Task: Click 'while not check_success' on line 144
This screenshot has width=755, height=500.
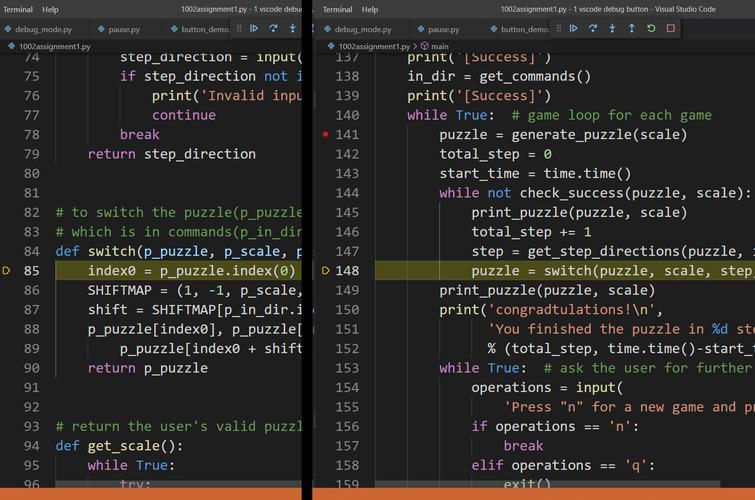Action: tap(532, 193)
